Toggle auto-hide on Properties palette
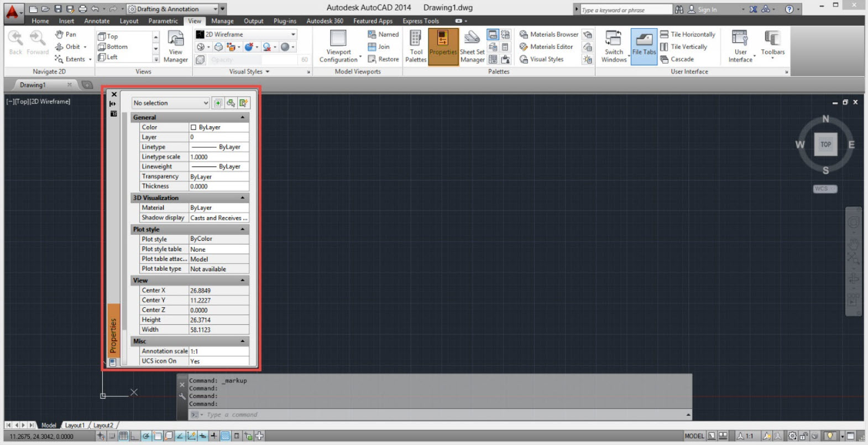Viewport: 868px width, 445px height. [x=113, y=104]
